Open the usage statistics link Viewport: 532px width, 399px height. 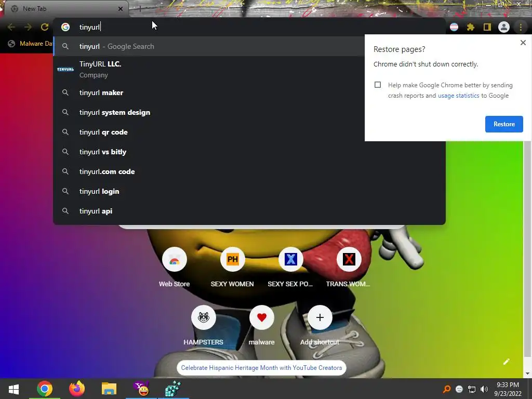(458, 96)
